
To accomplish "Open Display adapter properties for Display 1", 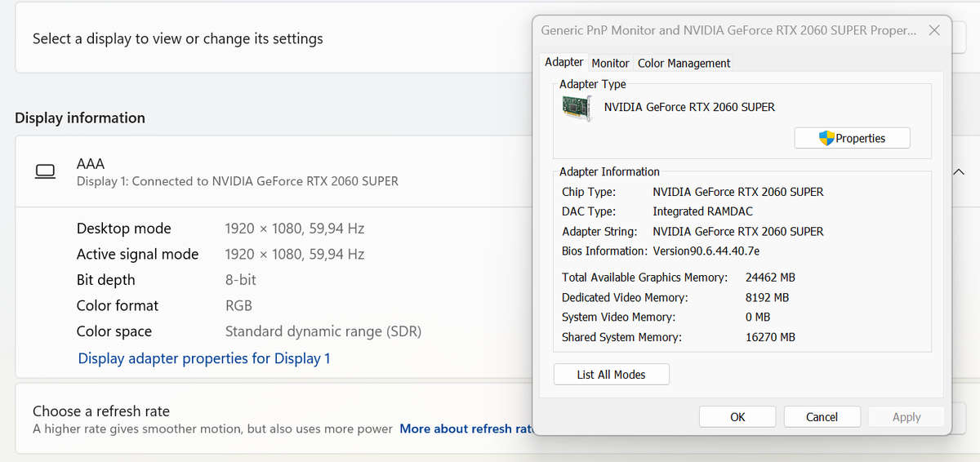I will coord(204,358).
